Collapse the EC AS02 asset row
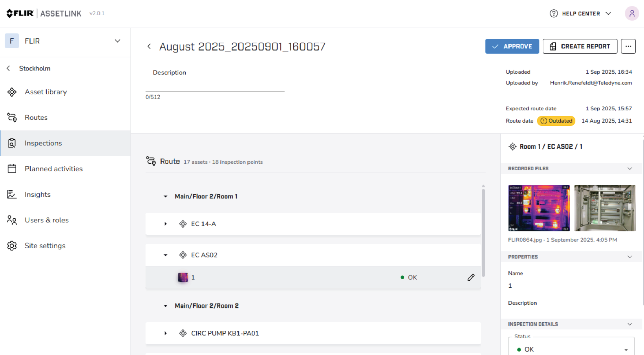 [166, 255]
